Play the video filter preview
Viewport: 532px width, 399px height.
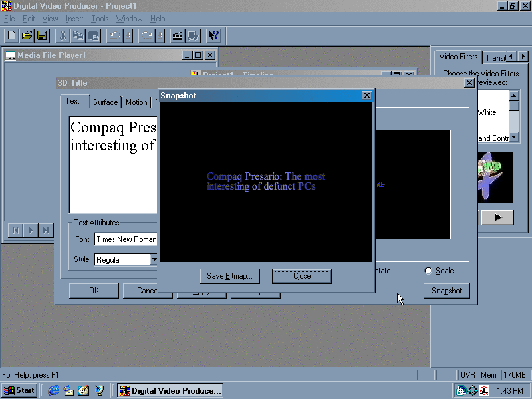497,217
